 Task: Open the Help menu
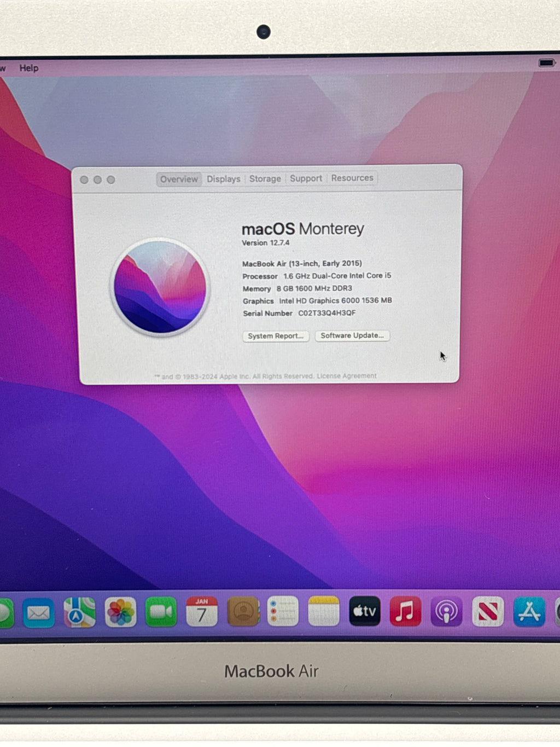click(29, 68)
